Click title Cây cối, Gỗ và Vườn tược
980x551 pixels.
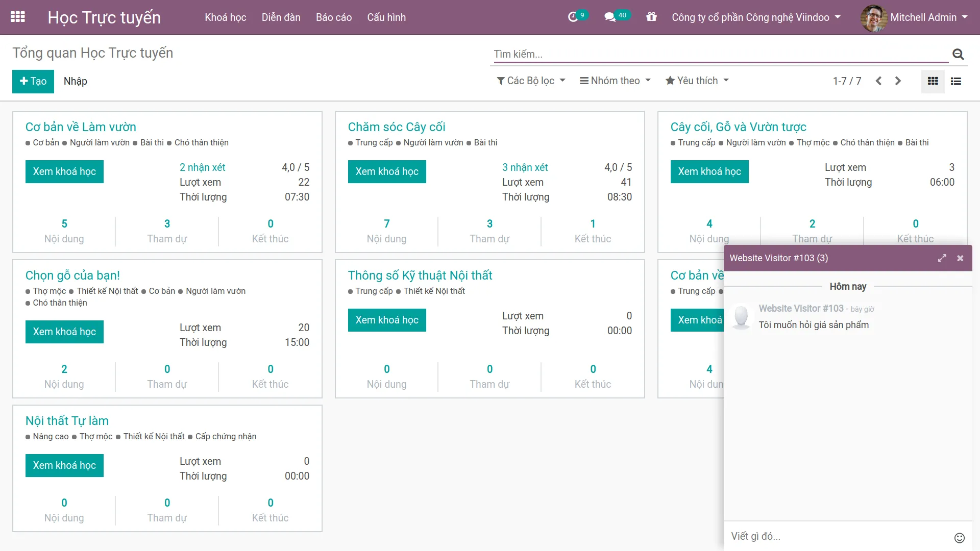738,127
